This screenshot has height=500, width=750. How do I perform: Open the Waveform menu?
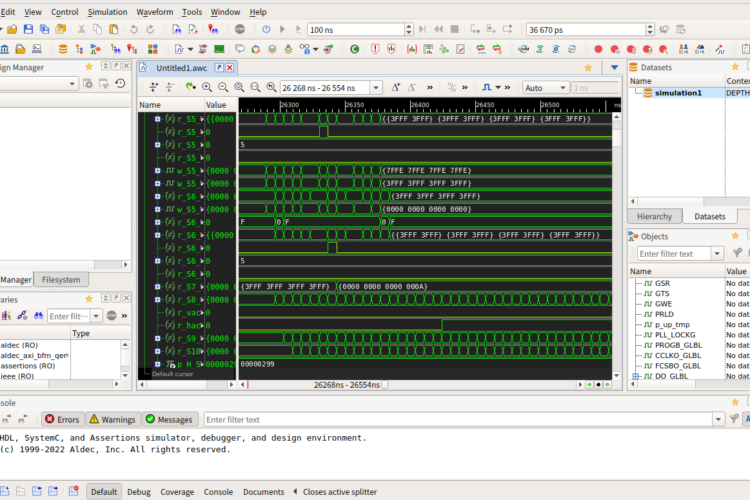pyautogui.click(x=154, y=12)
